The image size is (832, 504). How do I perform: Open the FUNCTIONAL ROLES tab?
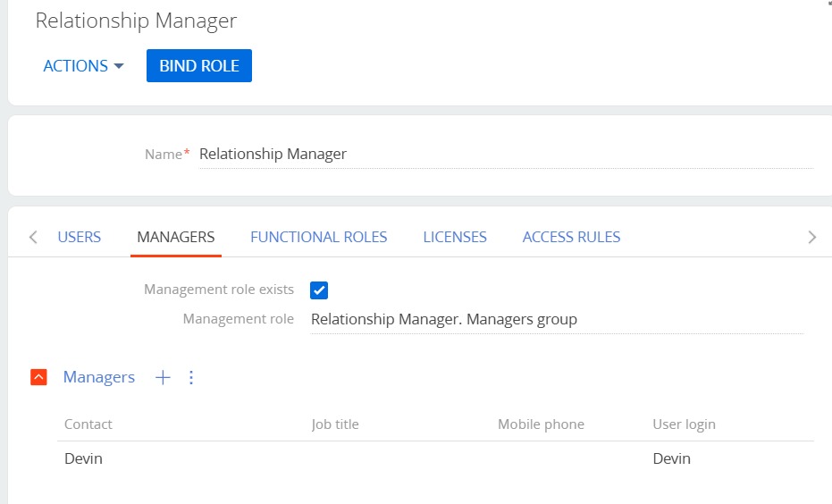[318, 237]
